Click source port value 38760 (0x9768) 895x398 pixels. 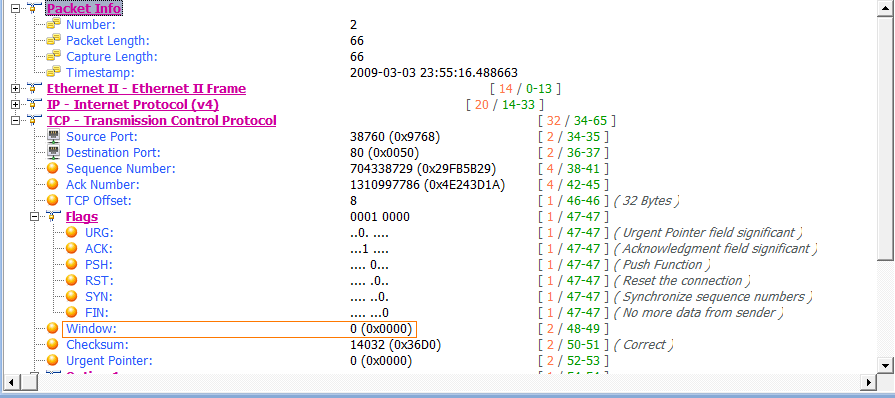(x=394, y=136)
